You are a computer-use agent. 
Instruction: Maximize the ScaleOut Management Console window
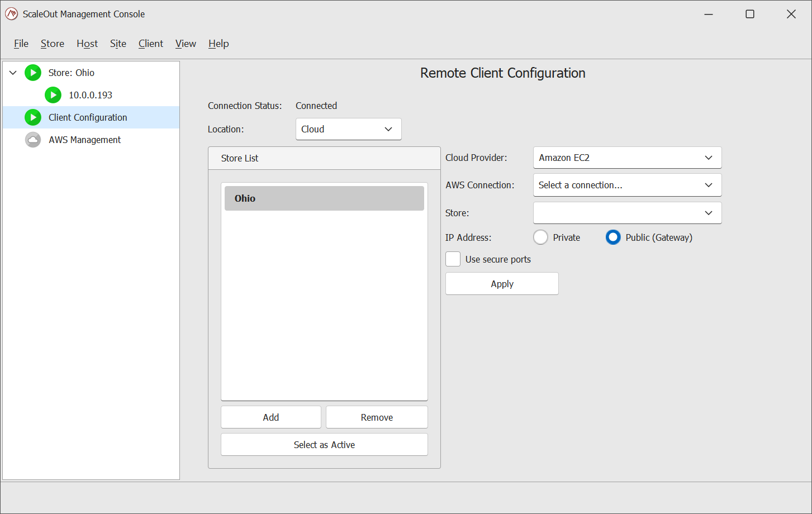click(750, 14)
